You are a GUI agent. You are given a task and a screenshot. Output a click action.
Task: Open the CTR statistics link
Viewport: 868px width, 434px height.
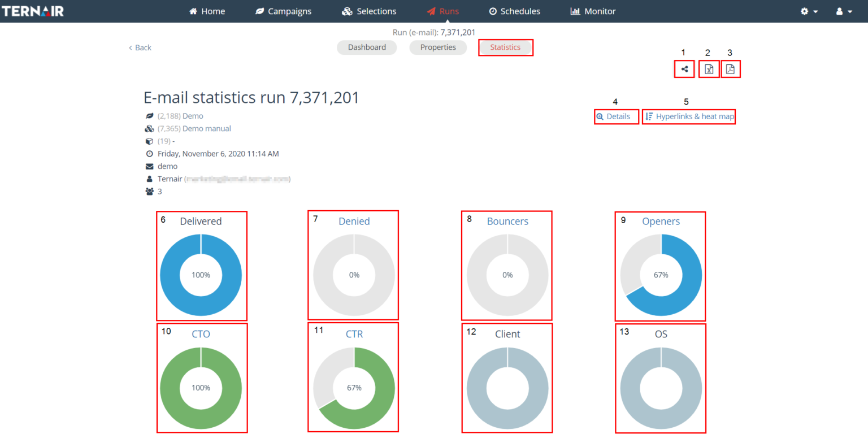(x=354, y=334)
